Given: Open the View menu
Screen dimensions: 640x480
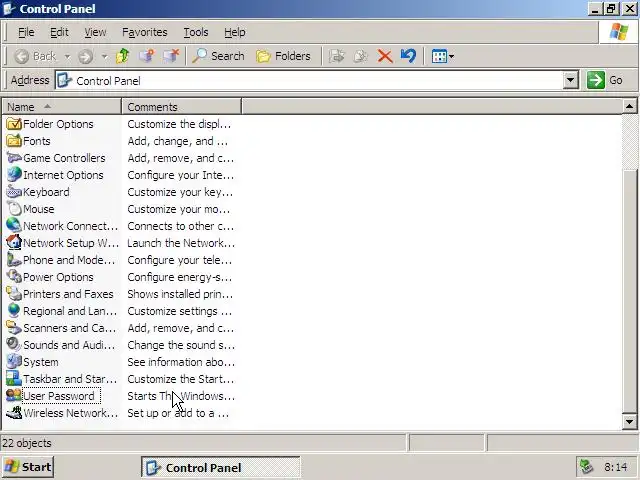Looking at the screenshot, I should [x=96, y=32].
